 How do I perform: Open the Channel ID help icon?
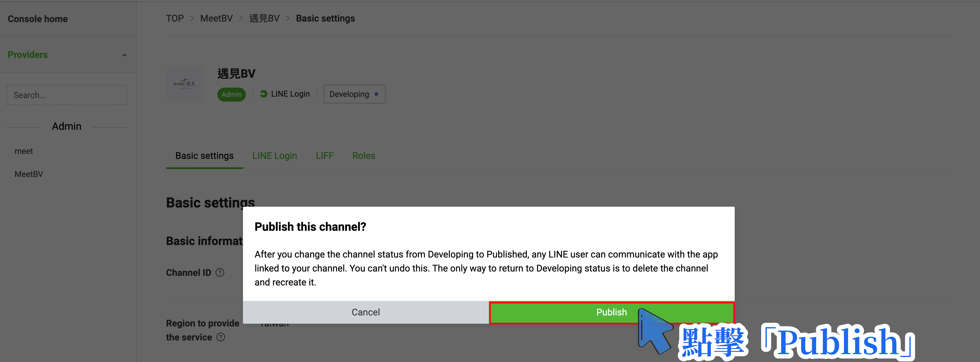tap(220, 272)
